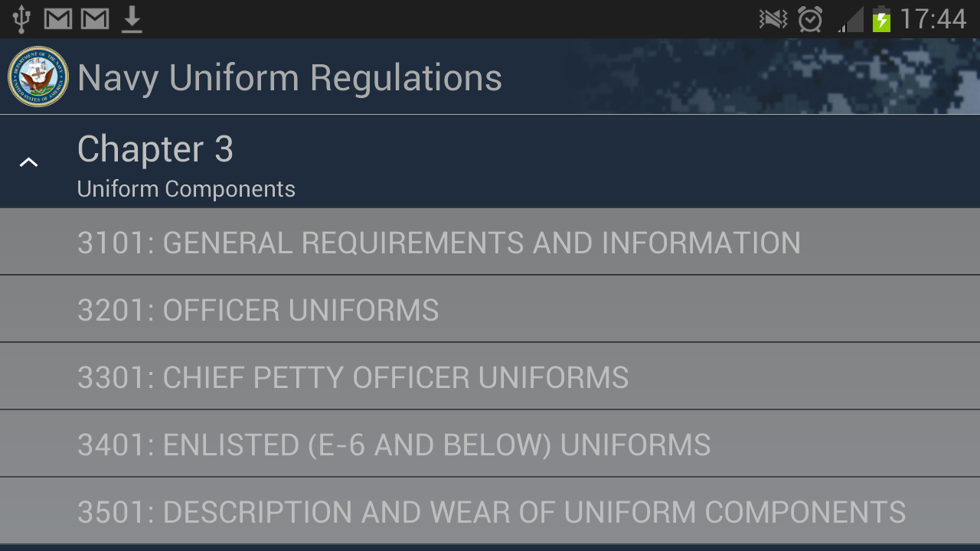
Task: Tap the cellular signal strength icon
Action: (850, 18)
